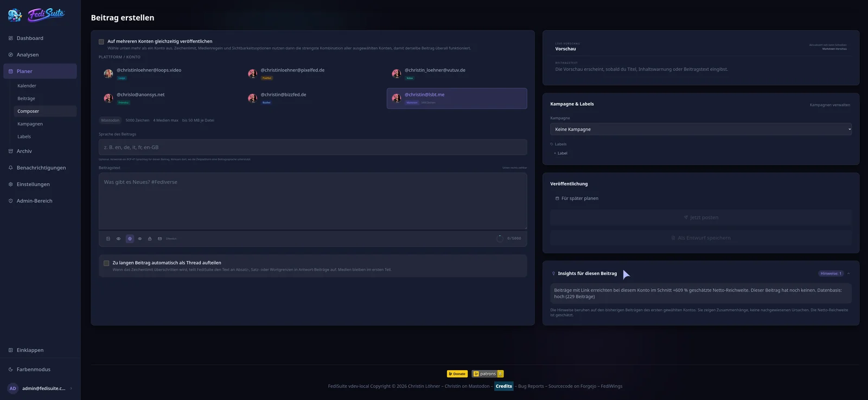Open the admin@fedisuite account menu
Image resolution: width=868 pixels, height=400 pixels.
40,389
